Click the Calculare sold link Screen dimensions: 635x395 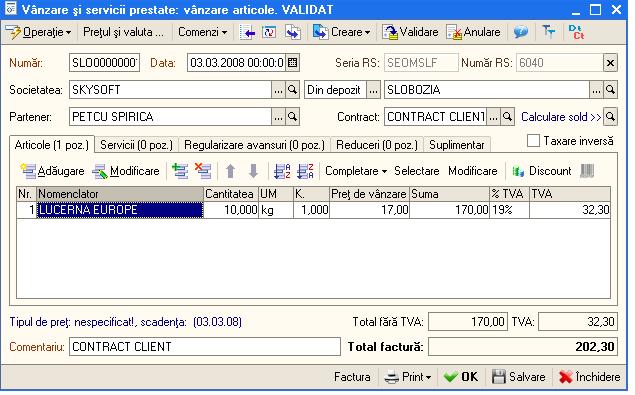click(561, 117)
